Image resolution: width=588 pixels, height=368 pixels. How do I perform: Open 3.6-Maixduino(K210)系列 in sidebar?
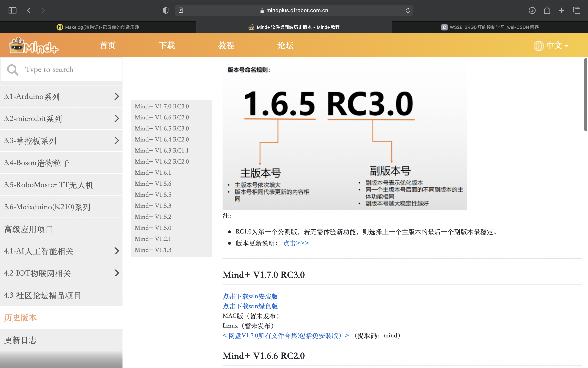(x=61, y=207)
